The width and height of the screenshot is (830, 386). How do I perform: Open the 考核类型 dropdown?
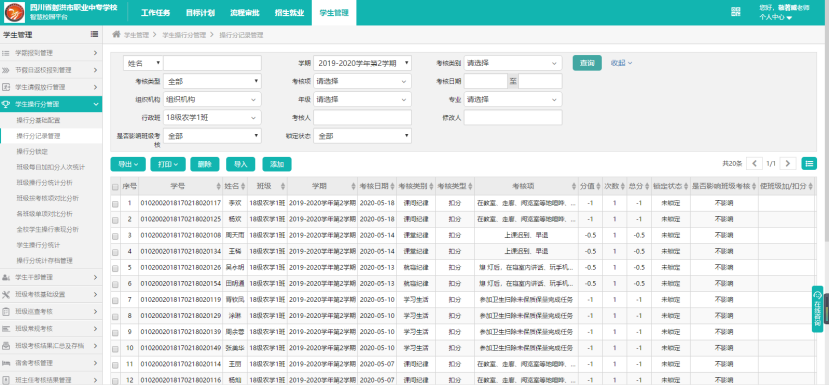(212, 82)
